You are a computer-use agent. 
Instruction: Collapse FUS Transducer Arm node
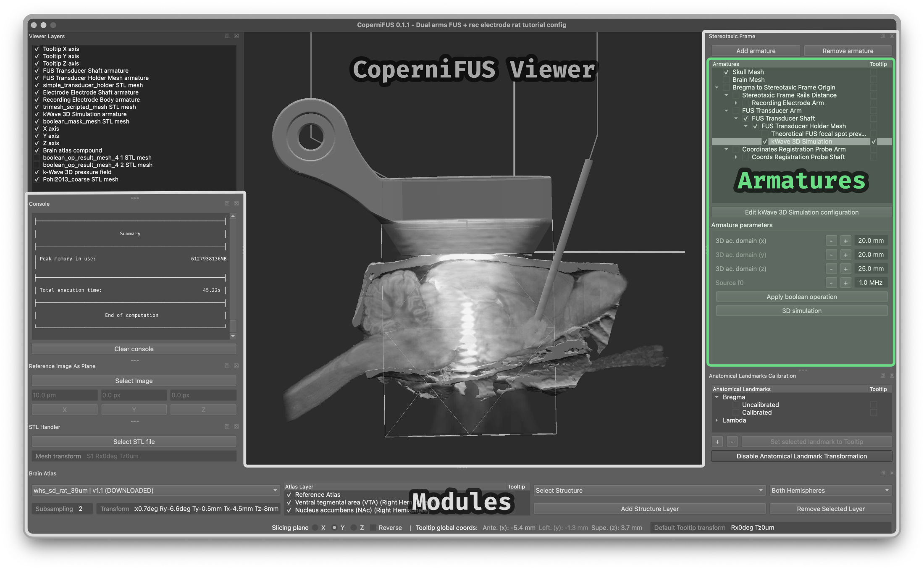click(x=727, y=110)
